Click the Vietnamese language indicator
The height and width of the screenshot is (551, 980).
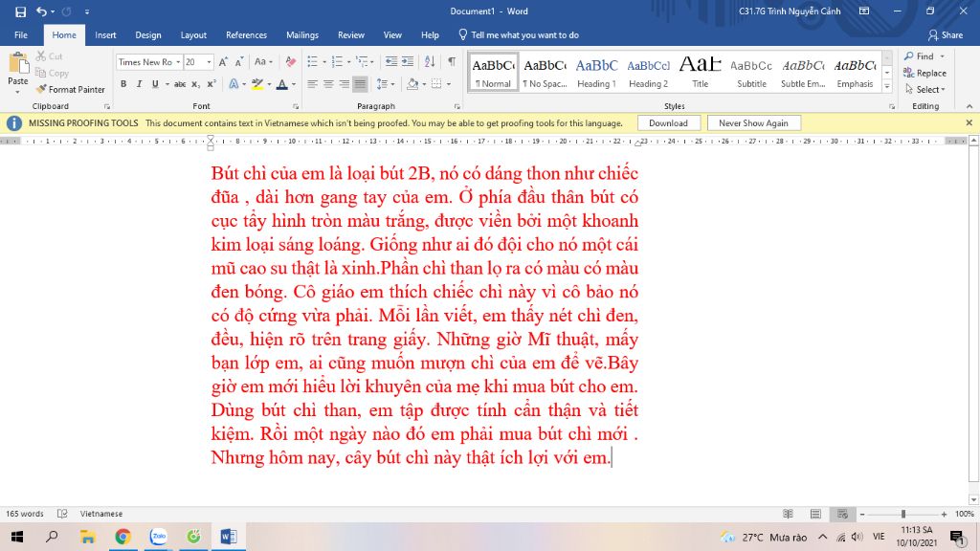click(x=101, y=514)
